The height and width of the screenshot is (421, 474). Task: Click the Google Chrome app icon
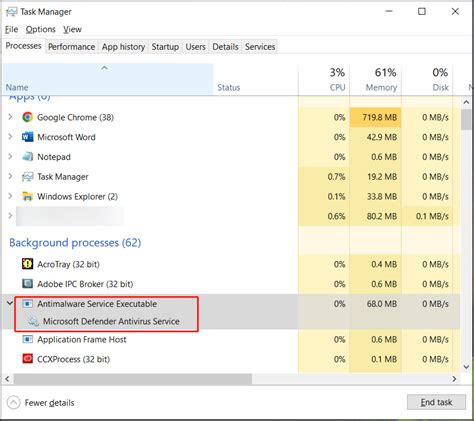[x=27, y=117]
